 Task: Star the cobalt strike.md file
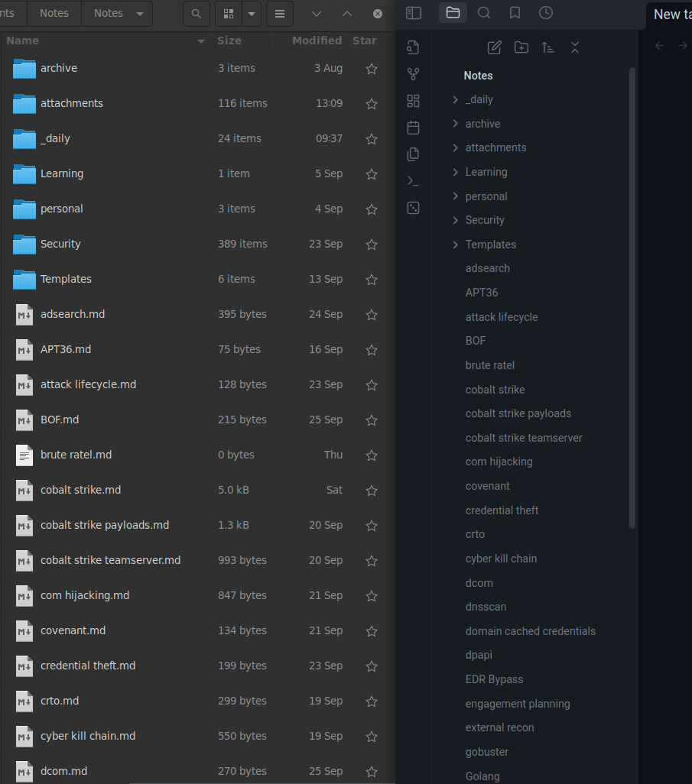pyautogui.click(x=372, y=491)
